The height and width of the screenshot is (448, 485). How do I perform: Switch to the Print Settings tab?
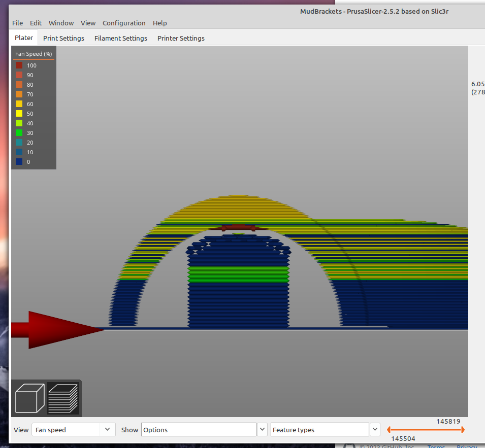coord(63,38)
